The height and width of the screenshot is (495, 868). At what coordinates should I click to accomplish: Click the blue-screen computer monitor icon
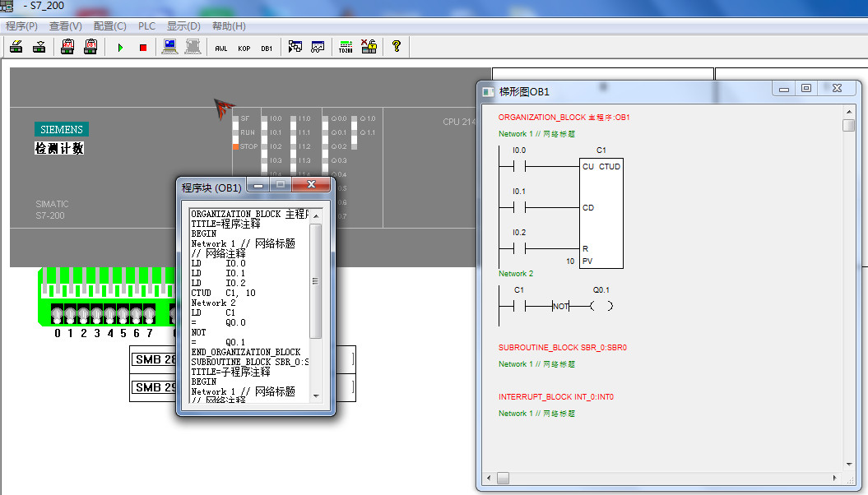pos(170,47)
